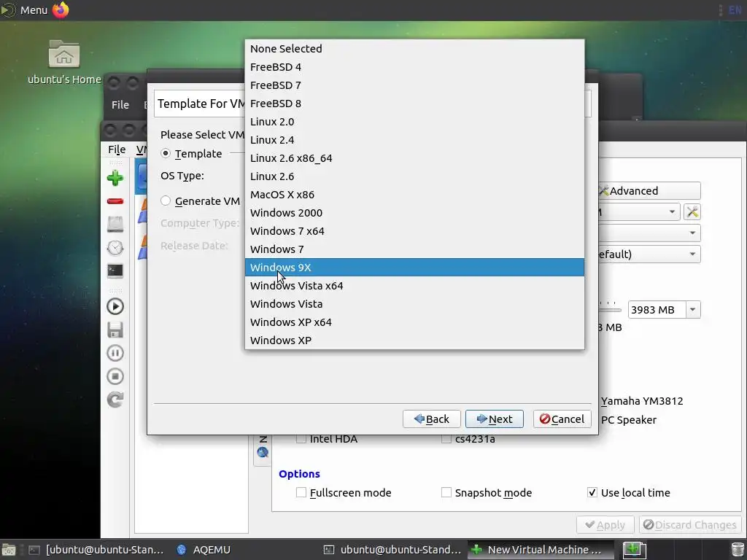Screen dimensions: 747x560
Task: Click the clock icon in AQEMU sidebar
Action: click(x=115, y=248)
